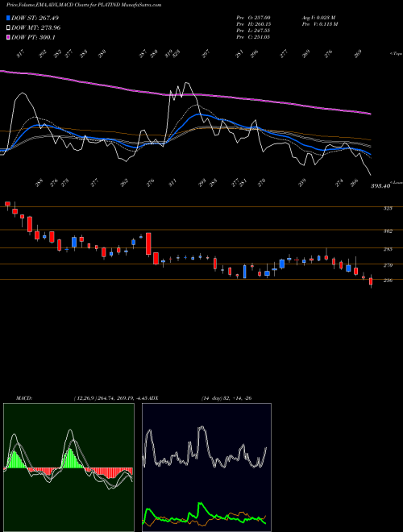Open the MACD histogram panel
This screenshot has width=403, height=532.
[x=69, y=468]
